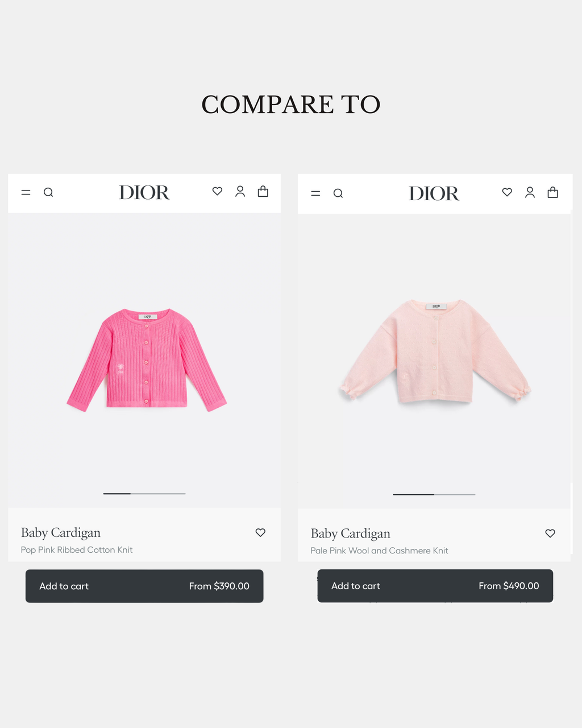Click search icon on left Dior page

pos(48,192)
